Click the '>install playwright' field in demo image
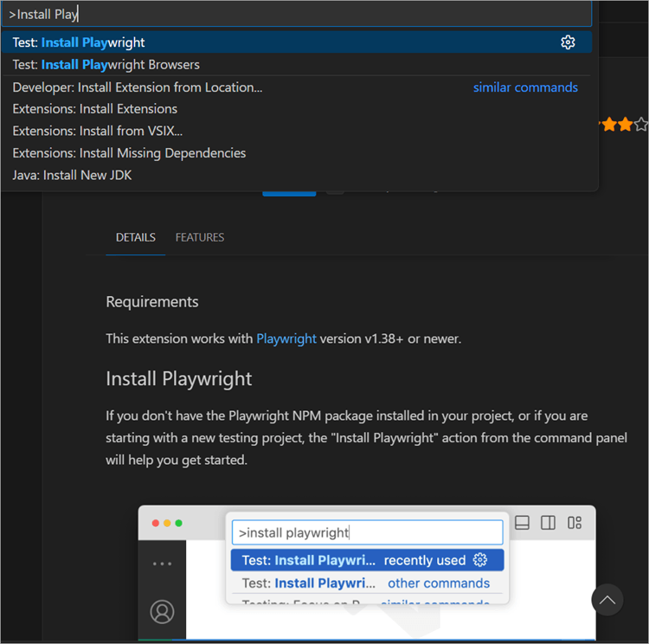This screenshot has height=644, width=649. pyautogui.click(x=368, y=532)
